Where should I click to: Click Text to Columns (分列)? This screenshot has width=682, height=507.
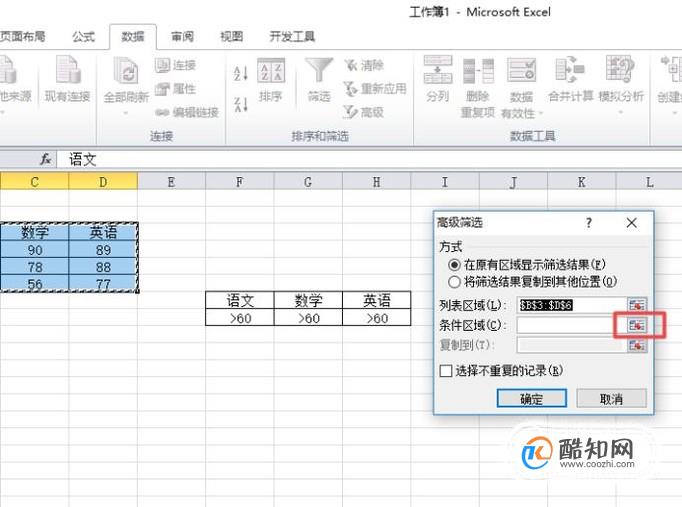(438, 79)
